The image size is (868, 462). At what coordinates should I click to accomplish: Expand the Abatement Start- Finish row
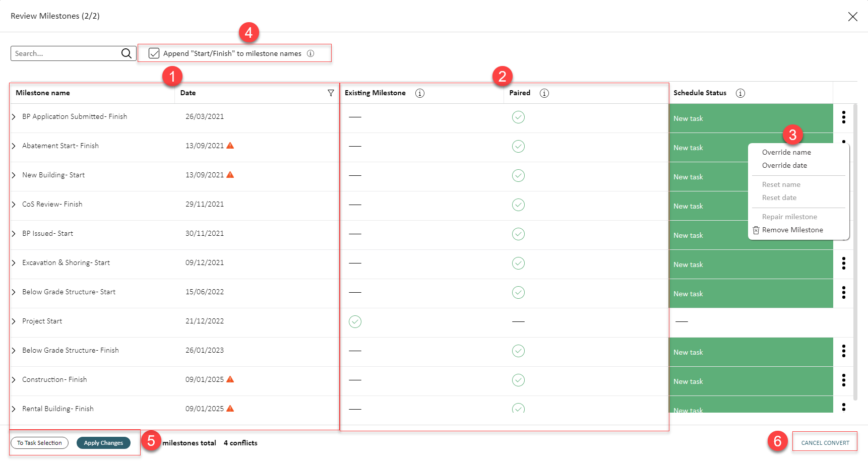[14, 146]
